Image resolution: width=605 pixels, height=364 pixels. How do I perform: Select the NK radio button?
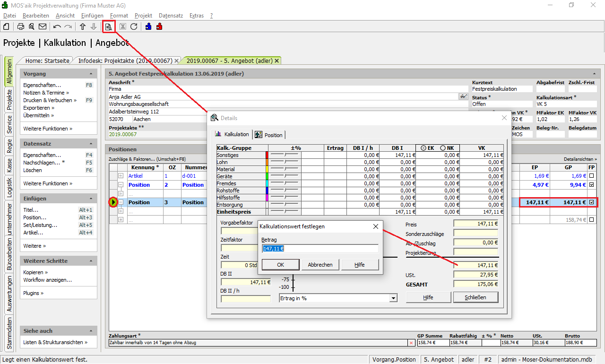point(443,148)
